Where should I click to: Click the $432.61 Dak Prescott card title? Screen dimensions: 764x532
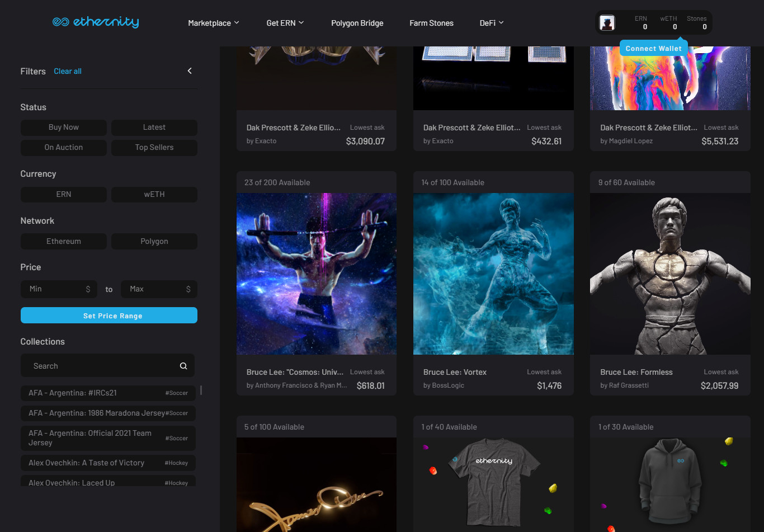point(471,128)
